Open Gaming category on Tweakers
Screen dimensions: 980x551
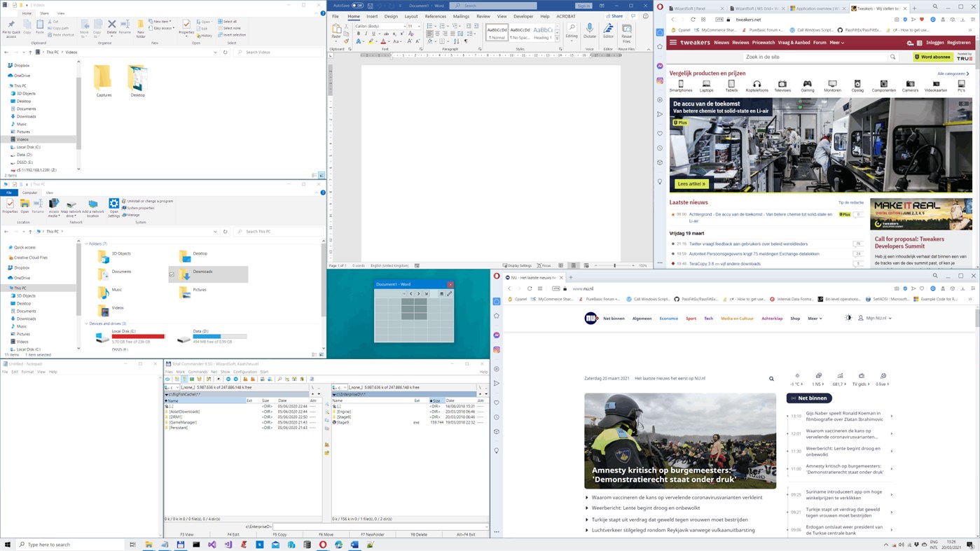tap(808, 86)
